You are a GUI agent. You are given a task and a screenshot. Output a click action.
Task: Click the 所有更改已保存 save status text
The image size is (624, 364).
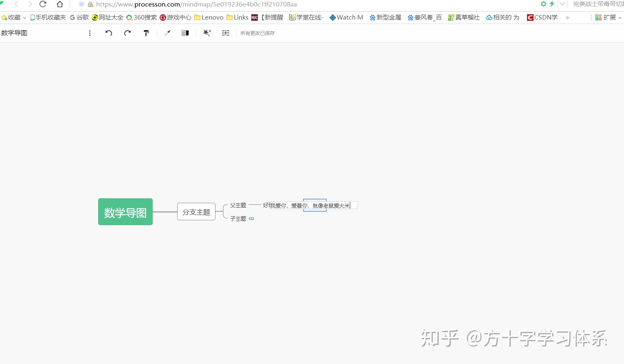[257, 33]
